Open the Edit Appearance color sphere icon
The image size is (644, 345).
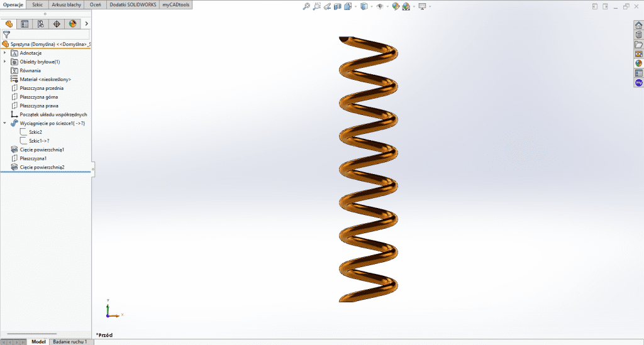(x=396, y=6)
